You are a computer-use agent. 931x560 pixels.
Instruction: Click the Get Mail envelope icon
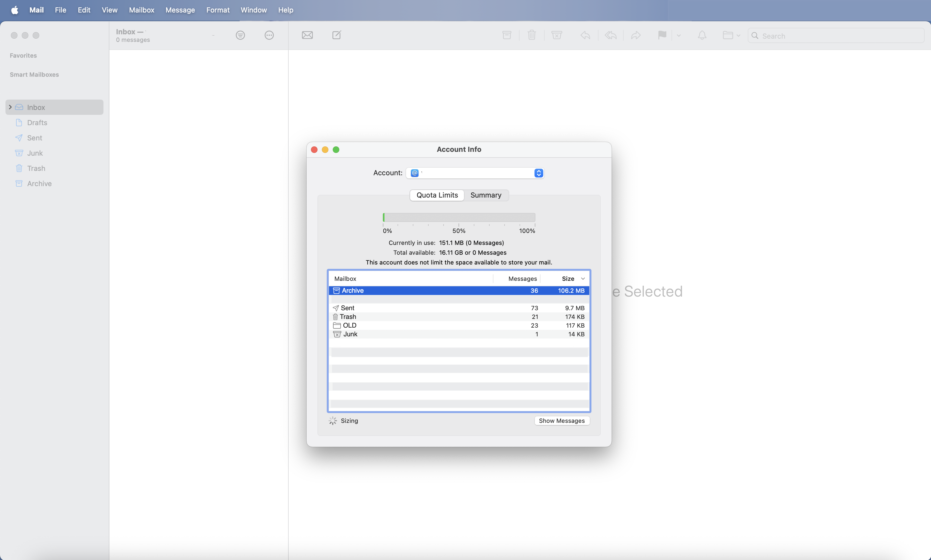[x=307, y=35]
